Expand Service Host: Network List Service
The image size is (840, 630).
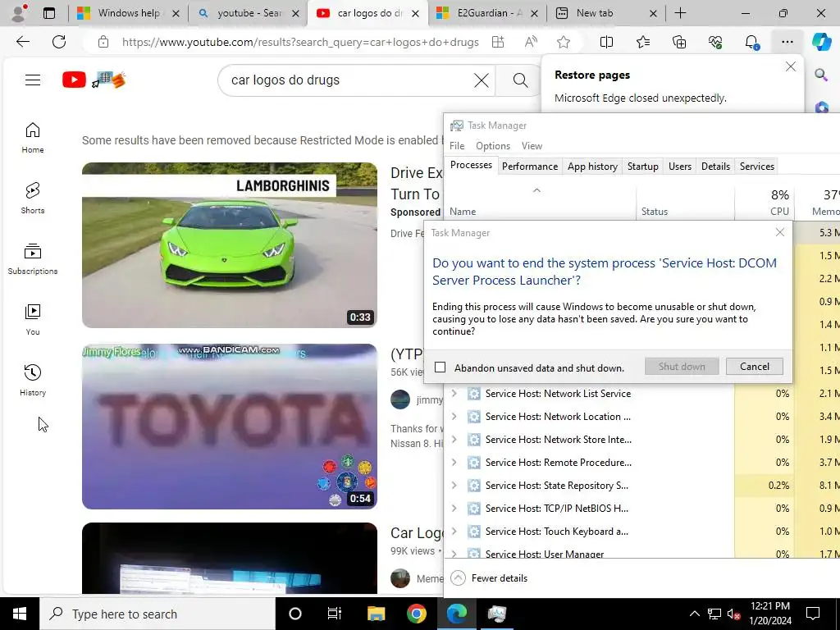(454, 393)
